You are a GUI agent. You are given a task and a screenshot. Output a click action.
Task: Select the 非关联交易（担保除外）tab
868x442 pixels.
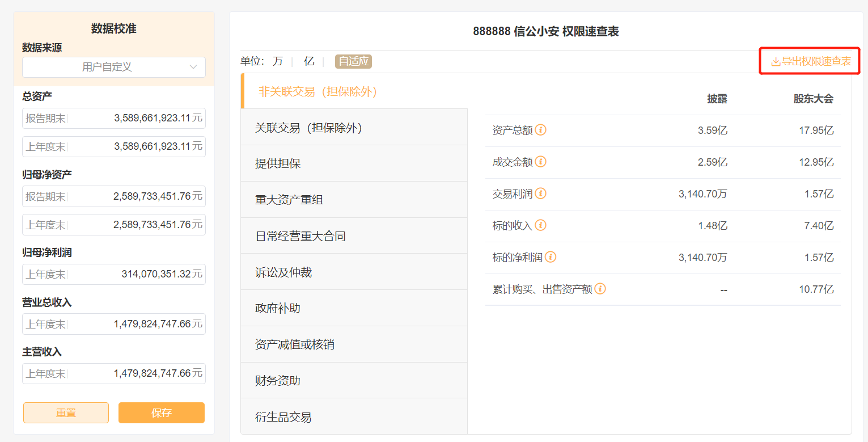354,91
